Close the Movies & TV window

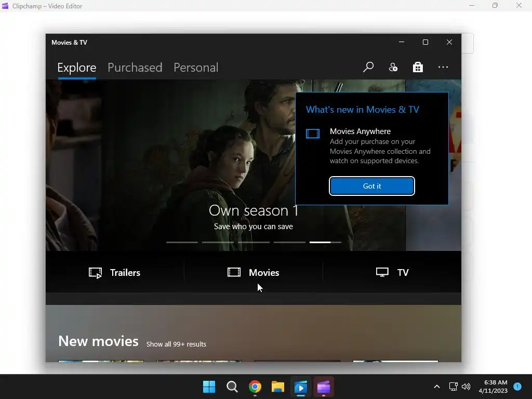point(449,42)
